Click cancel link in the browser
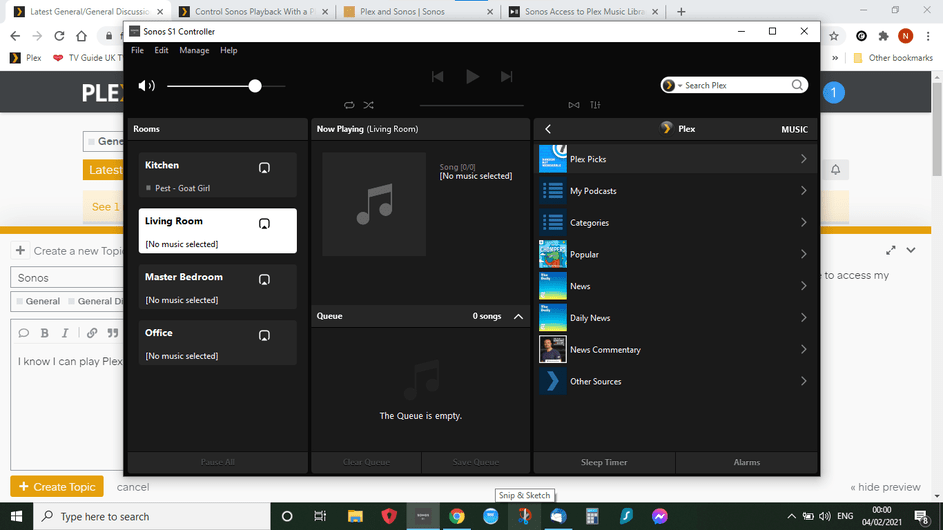 [x=133, y=487]
